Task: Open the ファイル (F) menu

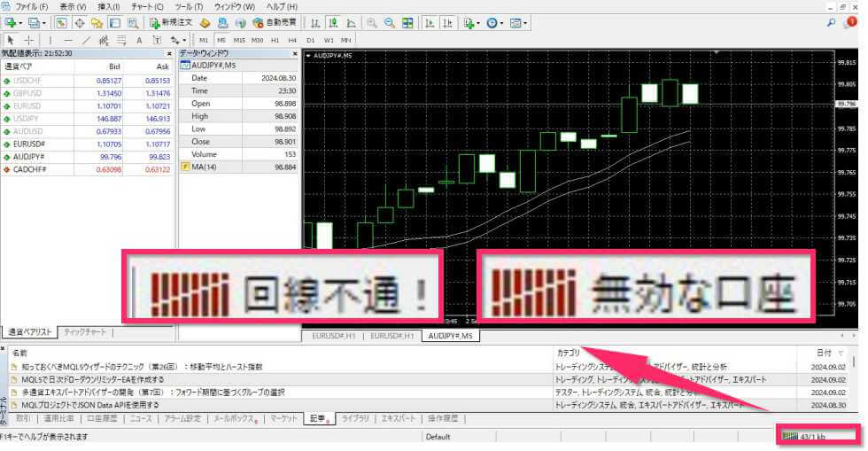Action: [x=31, y=7]
